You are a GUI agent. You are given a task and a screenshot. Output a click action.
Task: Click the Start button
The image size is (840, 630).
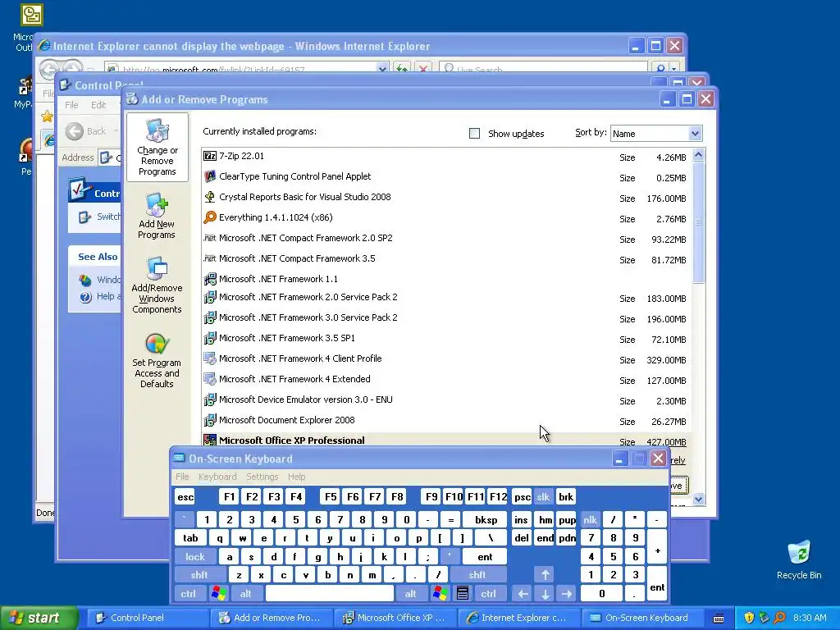39,618
